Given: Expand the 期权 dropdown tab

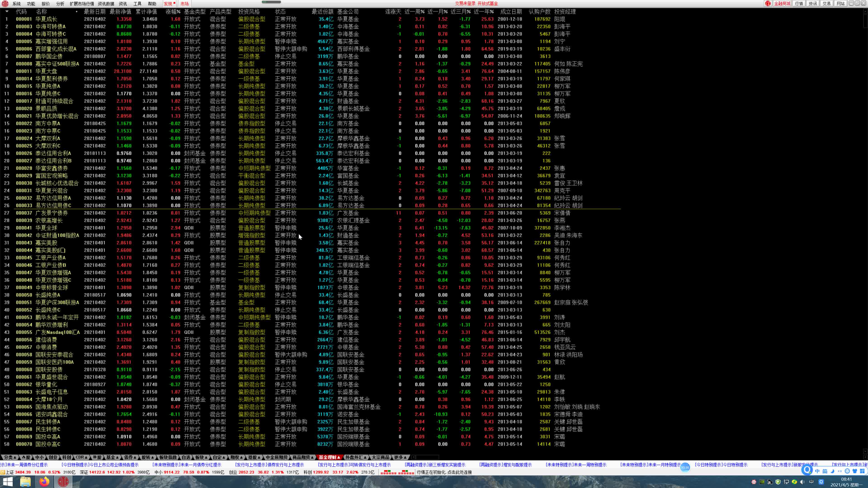Looking at the screenshot, I should coord(237,457).
